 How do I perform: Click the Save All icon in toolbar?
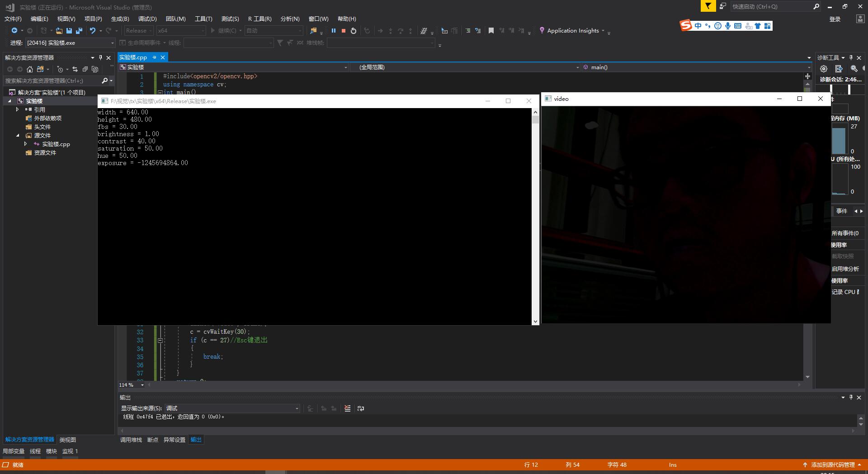tap(79, 31)
